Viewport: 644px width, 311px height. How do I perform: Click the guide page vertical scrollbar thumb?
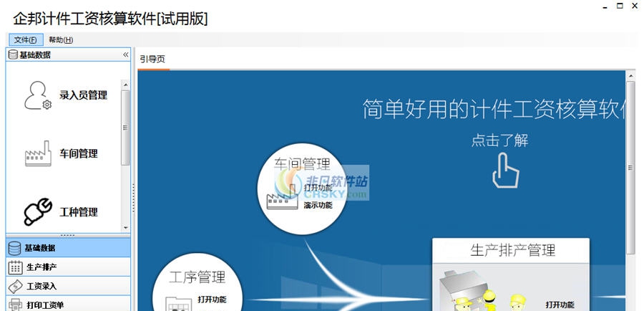point(630,167)
